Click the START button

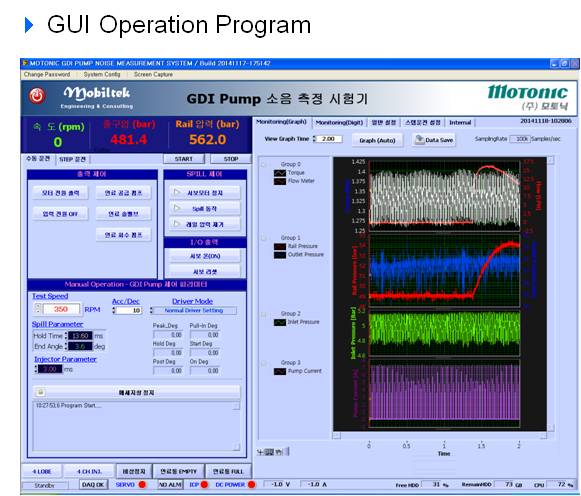click(x=184, y=159)
